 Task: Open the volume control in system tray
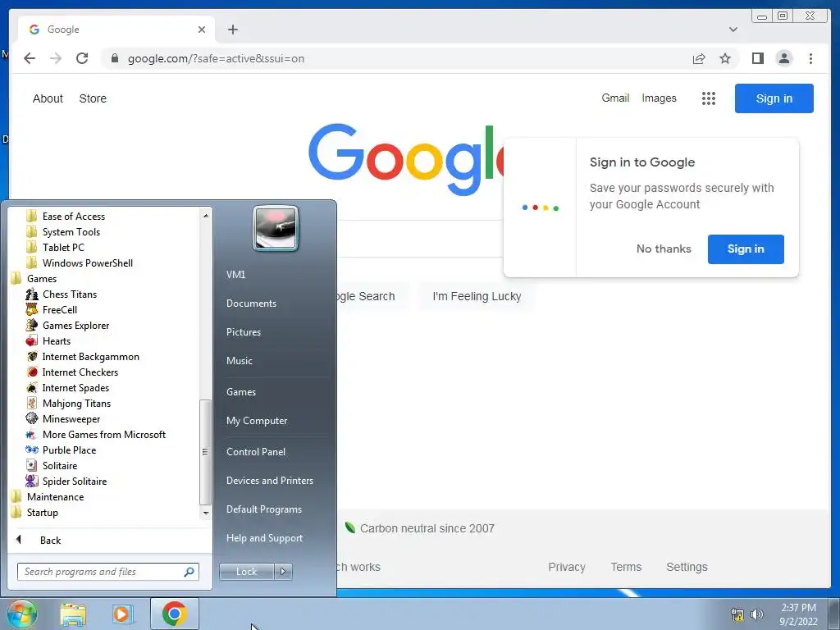(x=757, y=614)
